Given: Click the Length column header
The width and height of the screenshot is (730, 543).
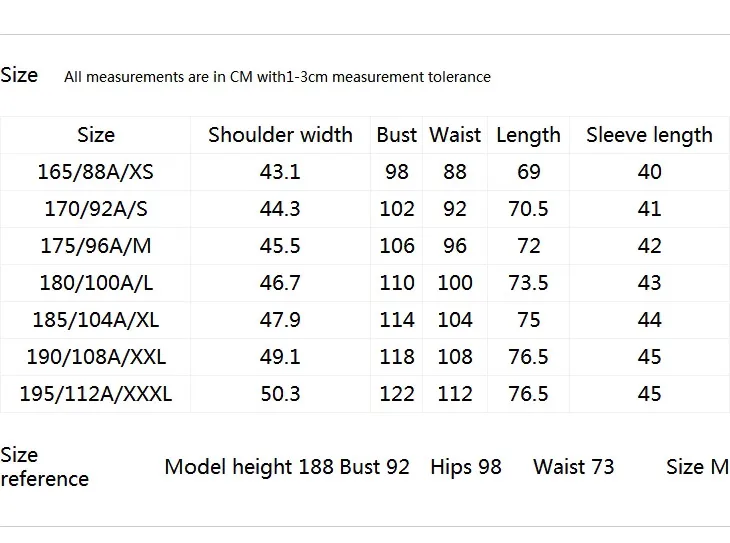Looking at the screenshot, I should point(528,136).
